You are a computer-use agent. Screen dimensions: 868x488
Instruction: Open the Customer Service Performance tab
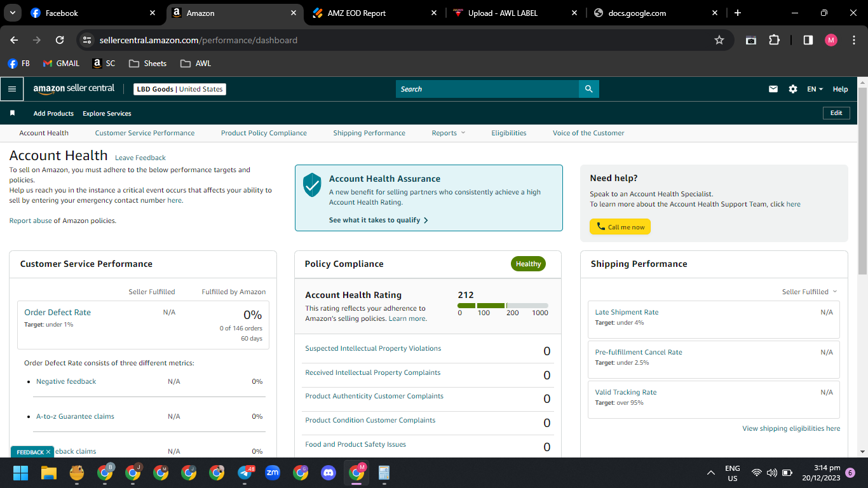tap(145, 133)
